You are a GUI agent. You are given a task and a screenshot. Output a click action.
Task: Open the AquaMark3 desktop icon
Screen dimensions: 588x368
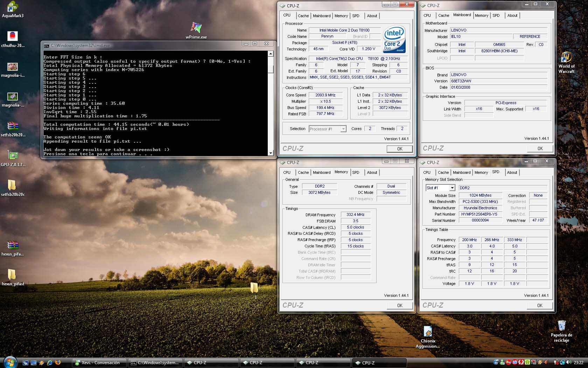coord(13,9)
